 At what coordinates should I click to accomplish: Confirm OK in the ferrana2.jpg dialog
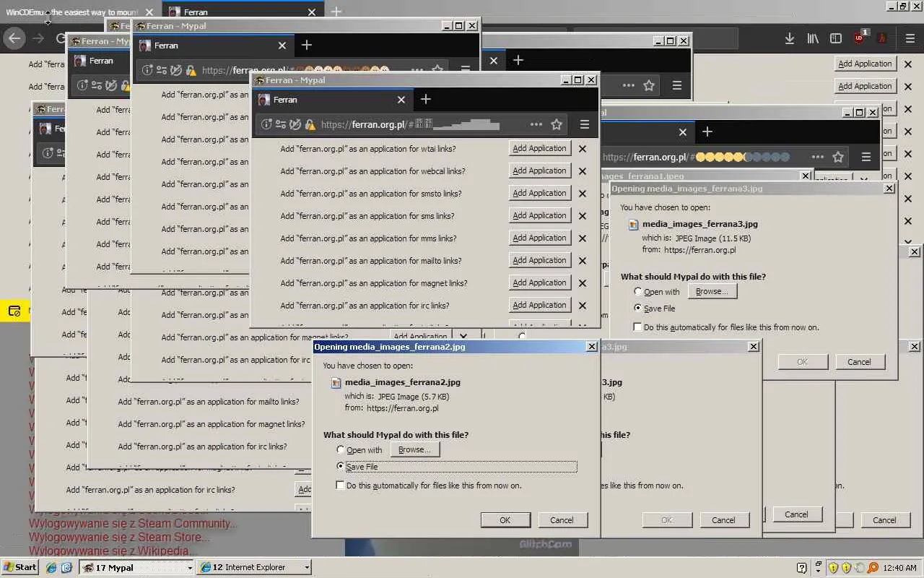505,520
